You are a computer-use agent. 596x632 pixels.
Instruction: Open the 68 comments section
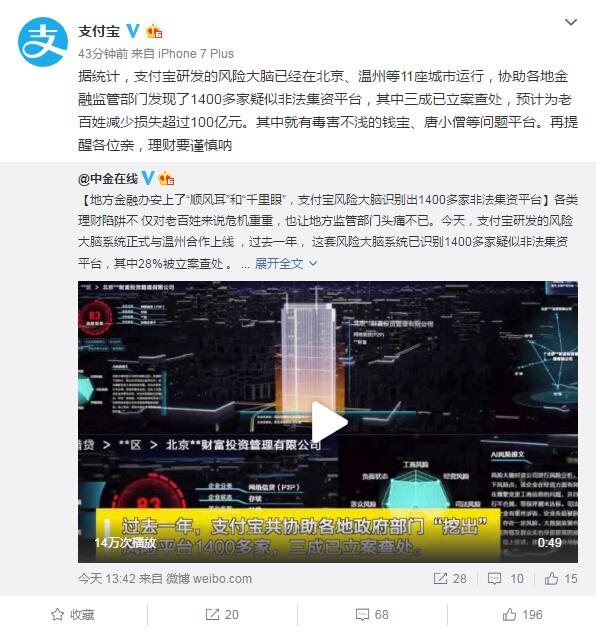click(x=372, y=615)
